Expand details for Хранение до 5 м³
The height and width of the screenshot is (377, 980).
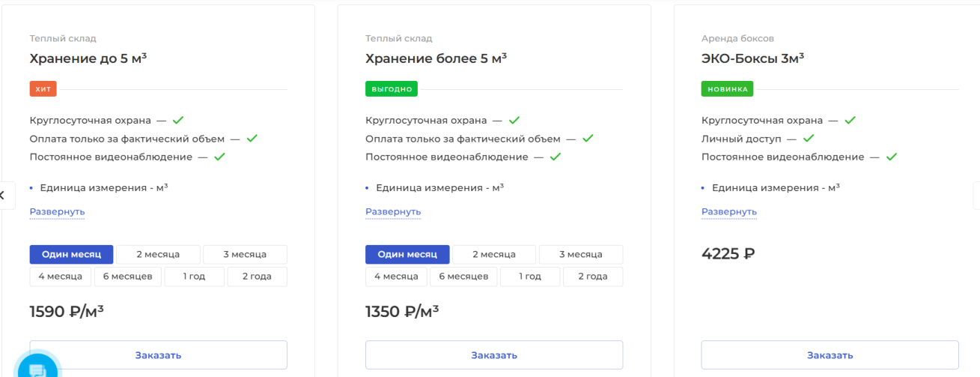(57, 211)
